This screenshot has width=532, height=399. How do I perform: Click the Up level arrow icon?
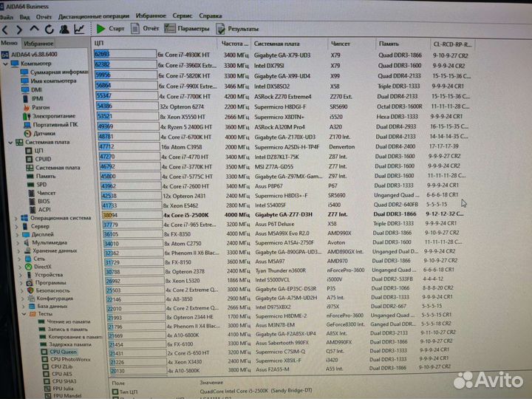point(34,29)
